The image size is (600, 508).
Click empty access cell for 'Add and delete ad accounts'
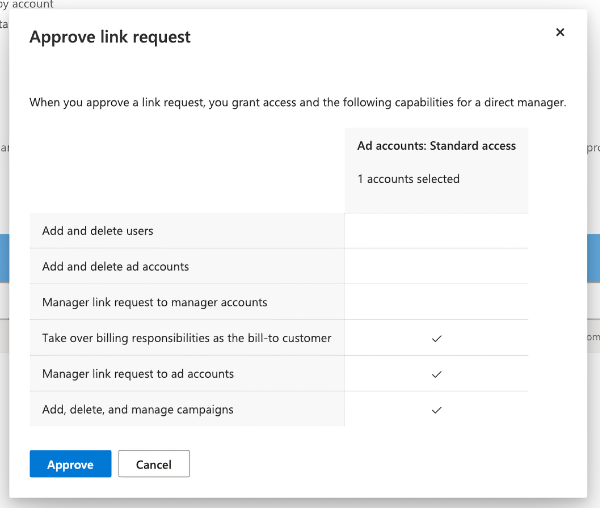click(x=436, y=267)
